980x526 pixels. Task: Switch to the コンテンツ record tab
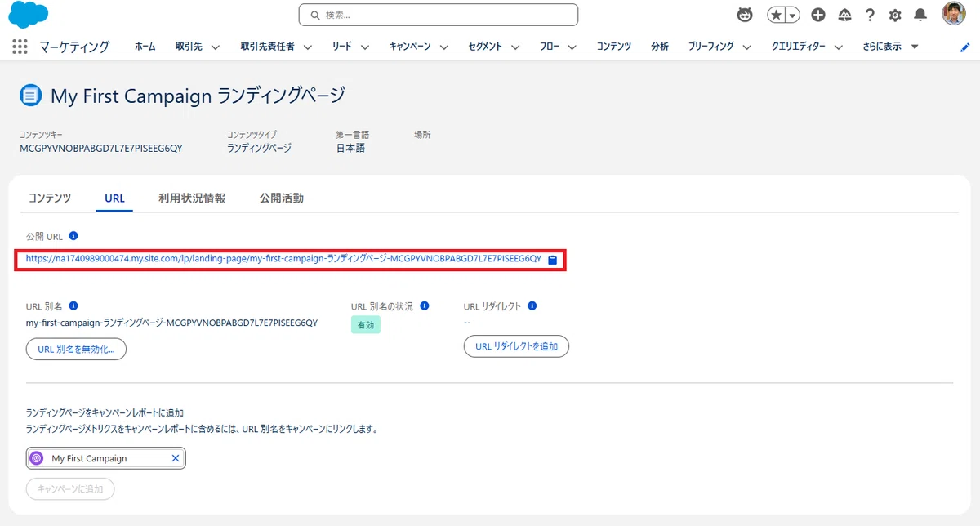click(50, 198)
